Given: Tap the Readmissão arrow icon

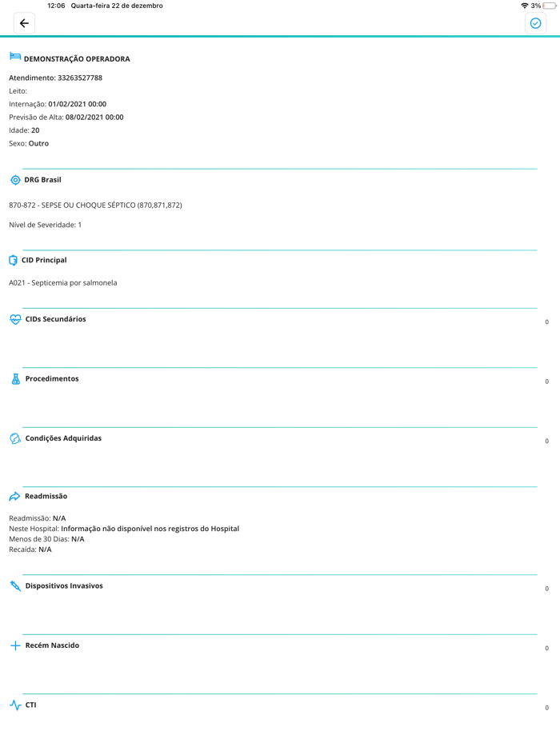Looking at the screenshot, I should pyautogui.click(x=14, y=497).
